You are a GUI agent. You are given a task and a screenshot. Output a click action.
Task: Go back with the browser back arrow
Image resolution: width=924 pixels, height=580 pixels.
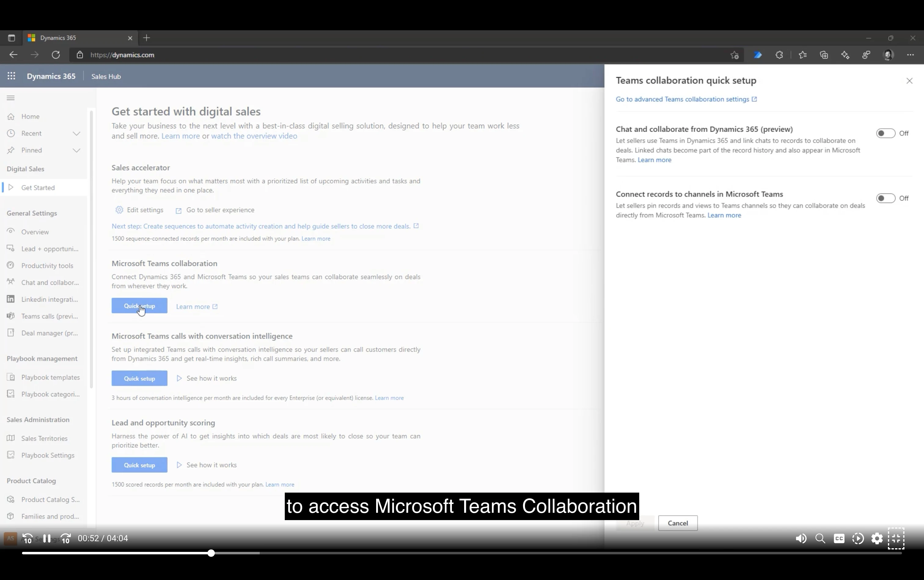pyautogui.click(x=13, y=55)
